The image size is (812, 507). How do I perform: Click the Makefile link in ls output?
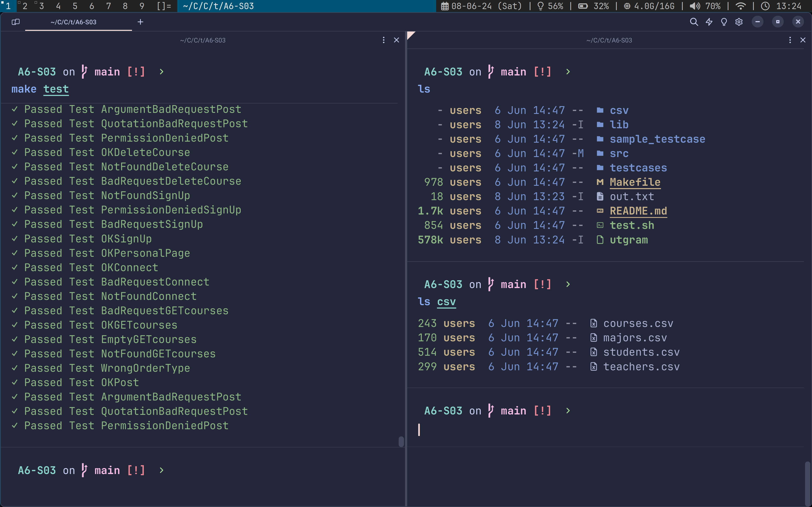point(635,182)
